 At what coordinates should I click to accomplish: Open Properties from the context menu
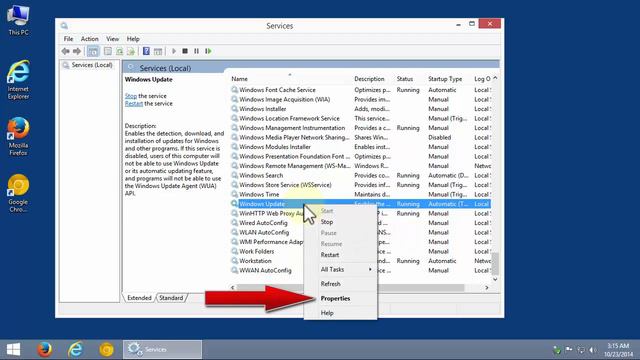(x=340, y=298)
